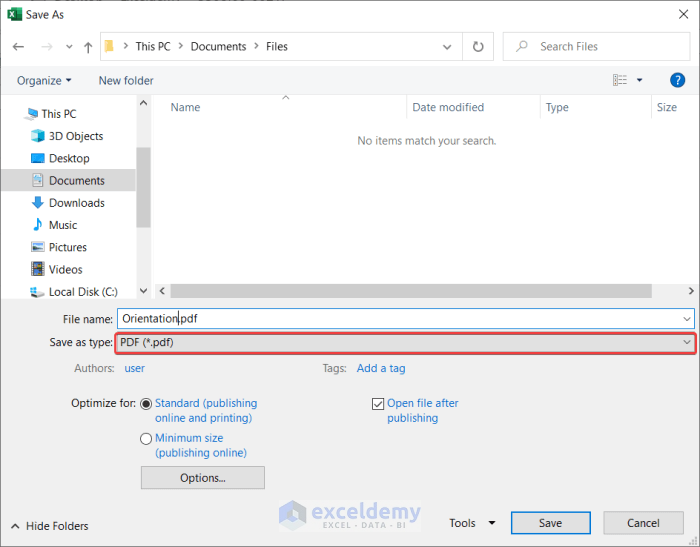Click 'Add a tag' next to Tags
This screenshot has width=700, height=547.
(x=381, y=368)
